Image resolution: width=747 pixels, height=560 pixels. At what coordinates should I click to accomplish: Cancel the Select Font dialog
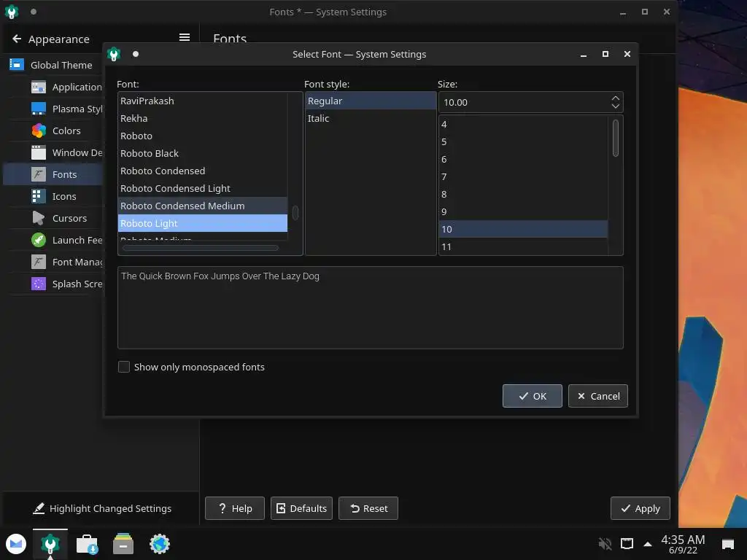point(598,396)
